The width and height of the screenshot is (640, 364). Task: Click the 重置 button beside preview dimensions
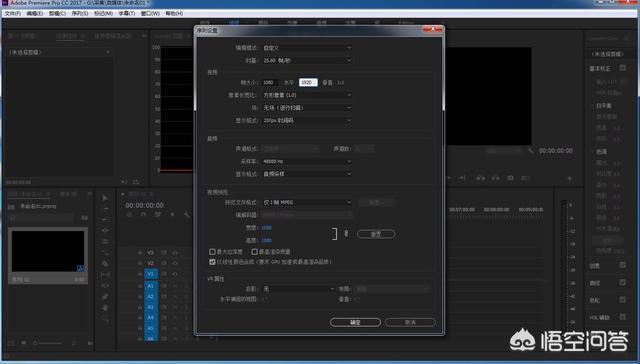coord(376,234)
